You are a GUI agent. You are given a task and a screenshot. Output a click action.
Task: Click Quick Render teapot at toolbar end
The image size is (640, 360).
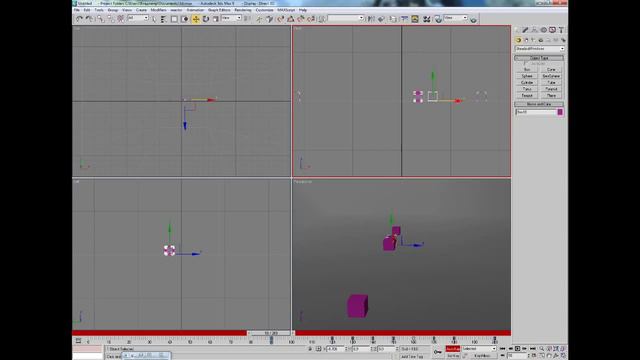click(473, 19)
